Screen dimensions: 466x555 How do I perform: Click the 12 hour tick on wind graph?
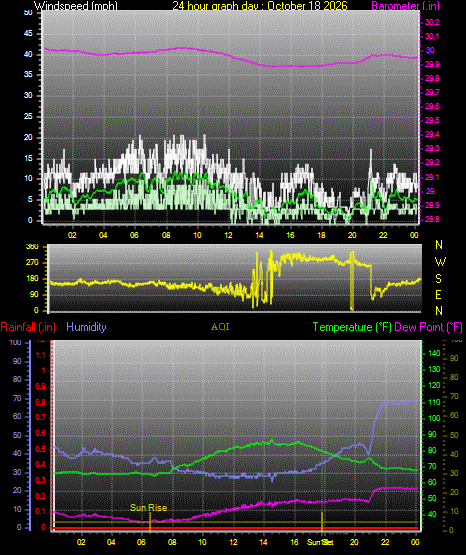click(228, 235)
